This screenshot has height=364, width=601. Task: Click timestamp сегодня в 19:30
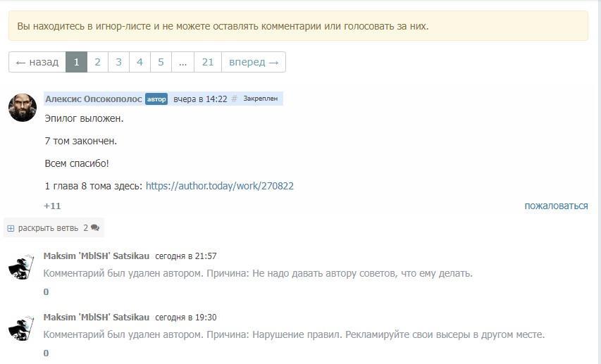(186, 318)
